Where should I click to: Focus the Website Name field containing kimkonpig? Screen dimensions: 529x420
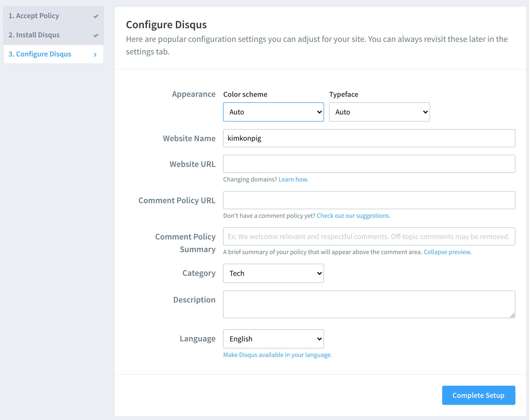(x=369, y=138)
